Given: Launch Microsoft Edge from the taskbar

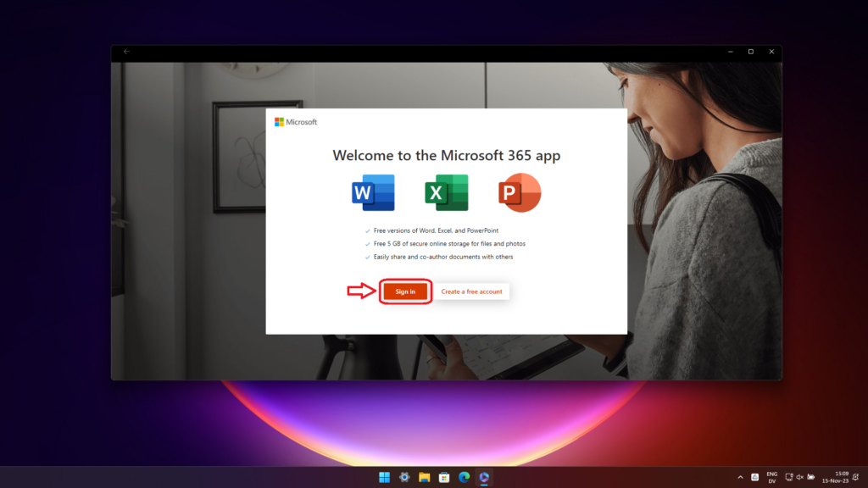Looking at the screenshot, I should tap(464, 477).
